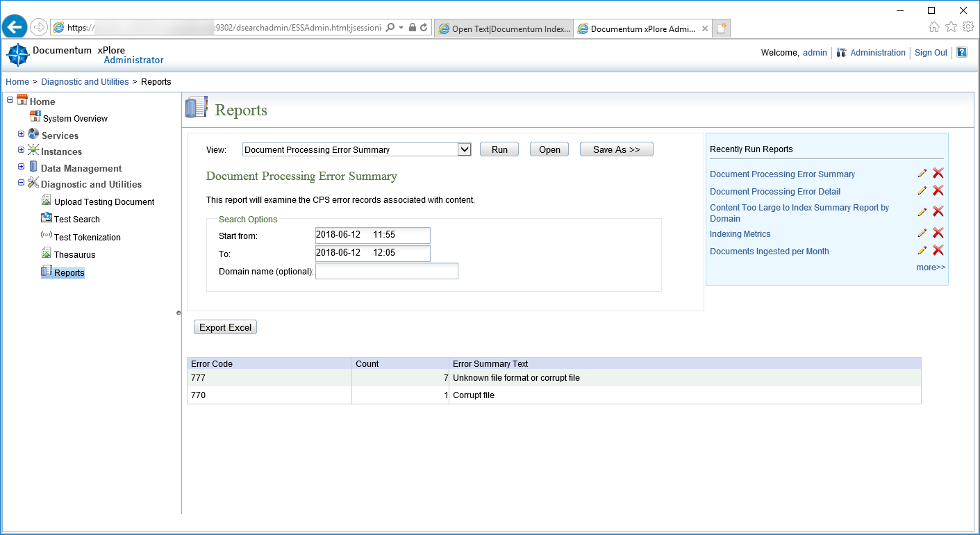Click the Save As >> button
Screen dimensions: 980x535
pos(617,149)
